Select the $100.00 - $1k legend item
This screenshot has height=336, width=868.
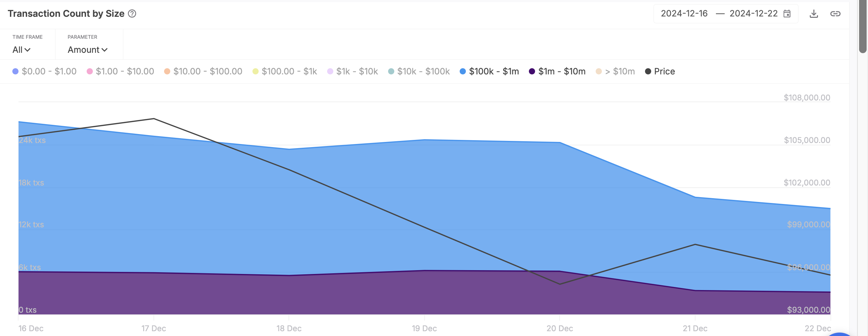pos(289,71)
